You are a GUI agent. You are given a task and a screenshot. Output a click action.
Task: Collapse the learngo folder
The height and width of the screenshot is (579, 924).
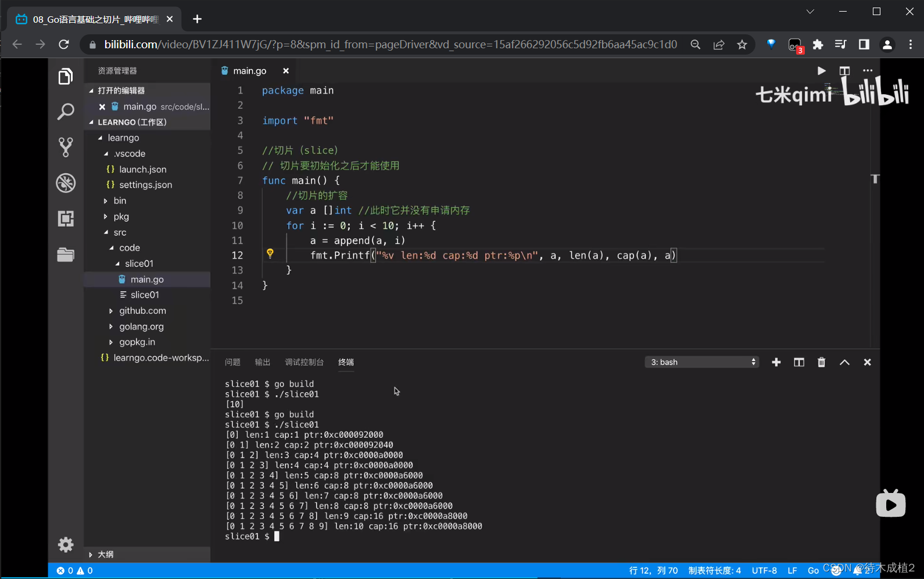[100, 138]
